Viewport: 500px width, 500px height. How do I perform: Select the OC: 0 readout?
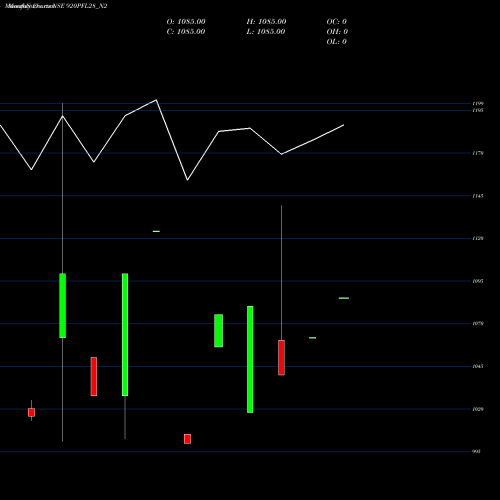[x=337, y=22]
